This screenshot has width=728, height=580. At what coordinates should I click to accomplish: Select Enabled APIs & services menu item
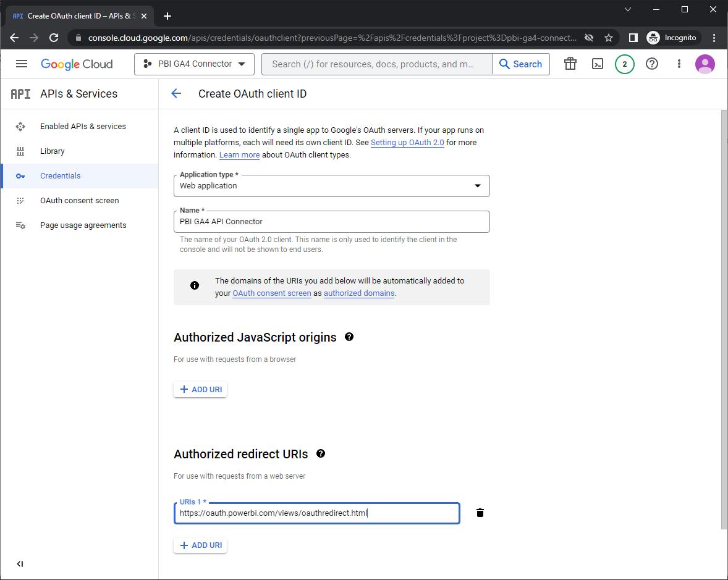click(x=83, y=126)
